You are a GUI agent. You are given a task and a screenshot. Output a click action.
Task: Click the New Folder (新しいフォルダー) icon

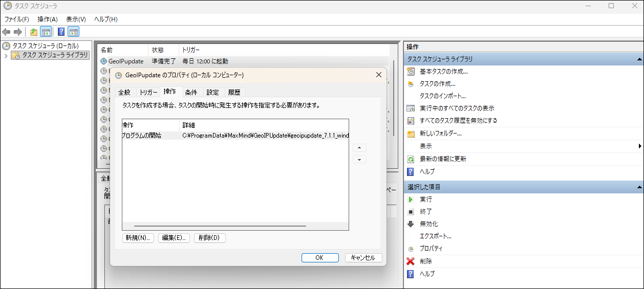point(411,134)
